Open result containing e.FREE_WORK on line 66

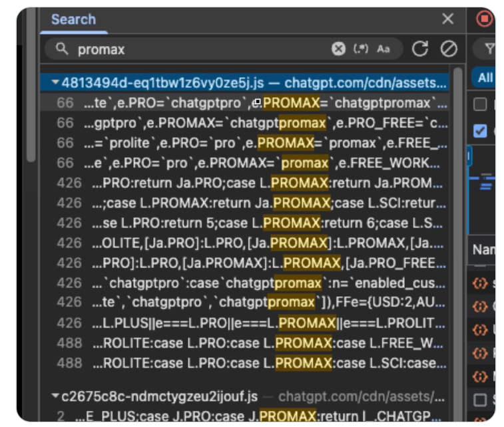click(x=244, y=163)
